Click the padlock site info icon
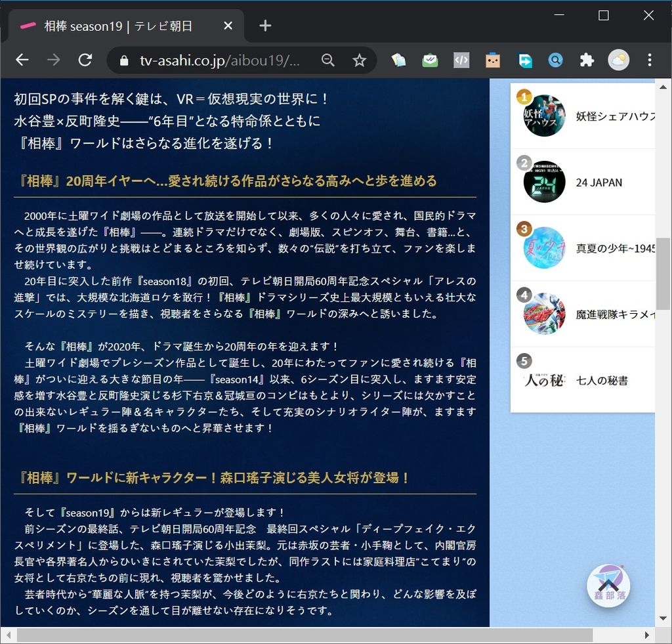The image size is (672, 644). click(x=124, y=60)
